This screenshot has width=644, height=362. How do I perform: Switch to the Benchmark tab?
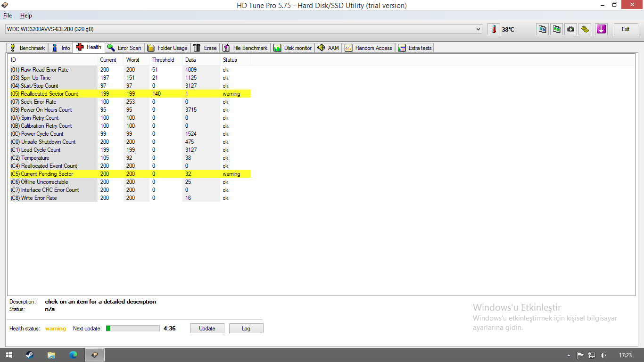tap(27, 48)
